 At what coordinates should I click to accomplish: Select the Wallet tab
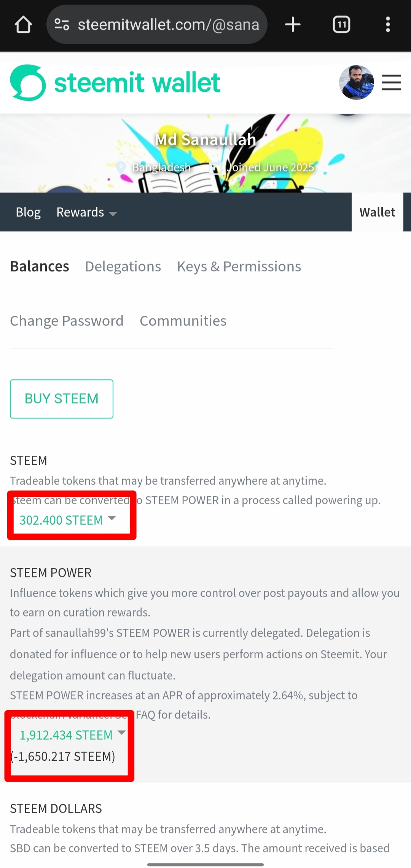[377, 212]
